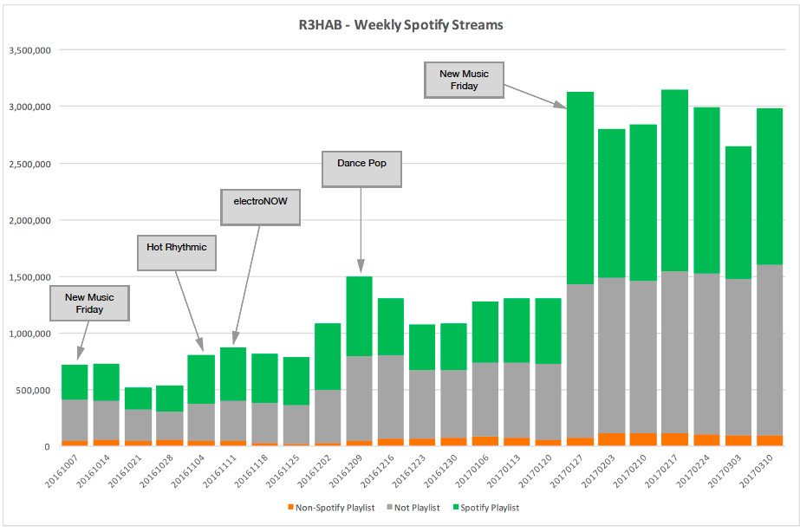Click the gray Not Playlist legend swatch
This screenshot has height=532, width=800.
coord(389,507)
